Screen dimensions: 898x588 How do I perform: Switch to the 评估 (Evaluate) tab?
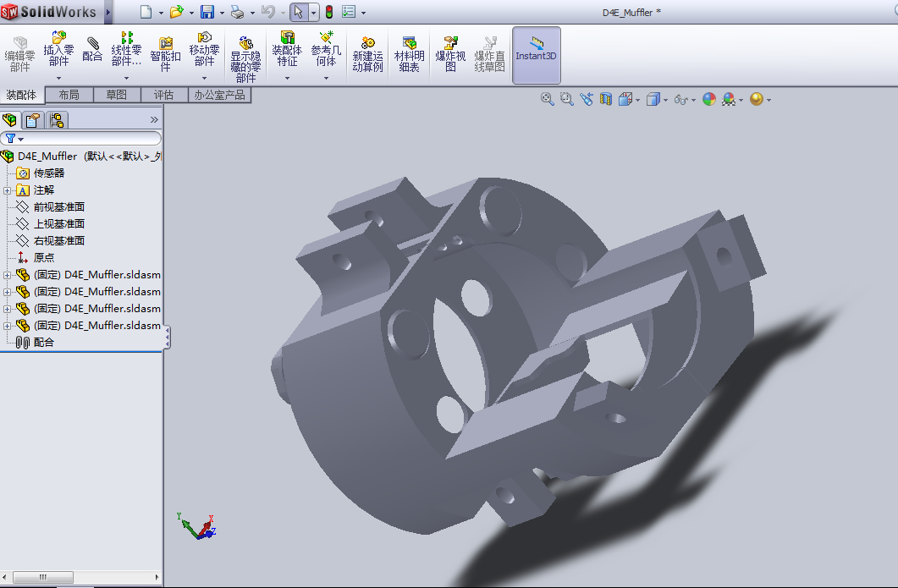[163, 95]
